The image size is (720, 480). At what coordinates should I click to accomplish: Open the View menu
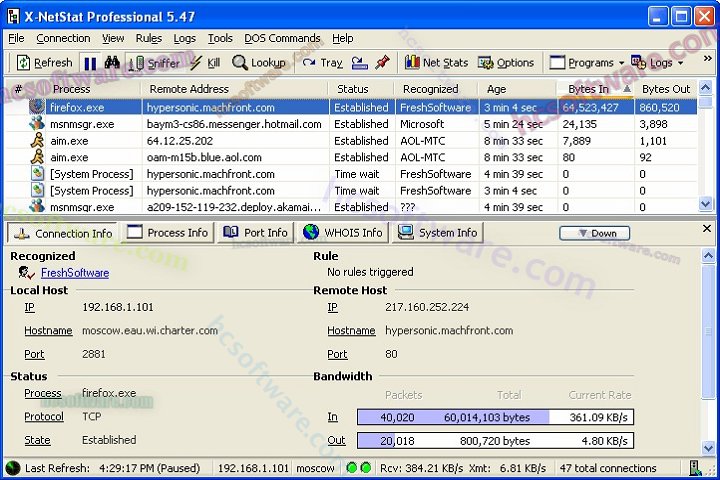point(113,38)
